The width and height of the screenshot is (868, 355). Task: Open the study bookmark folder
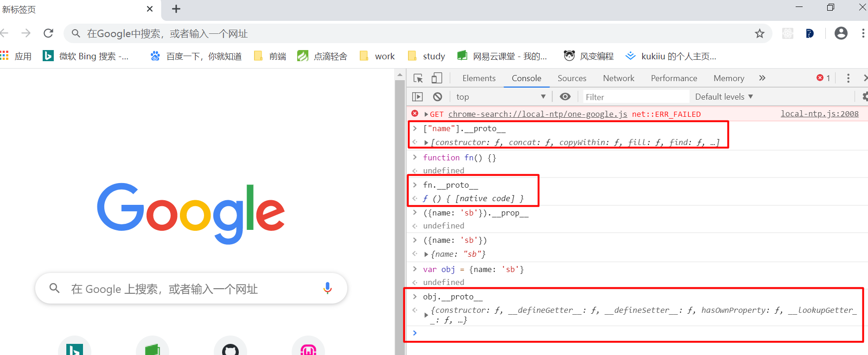tap(426, 56)
